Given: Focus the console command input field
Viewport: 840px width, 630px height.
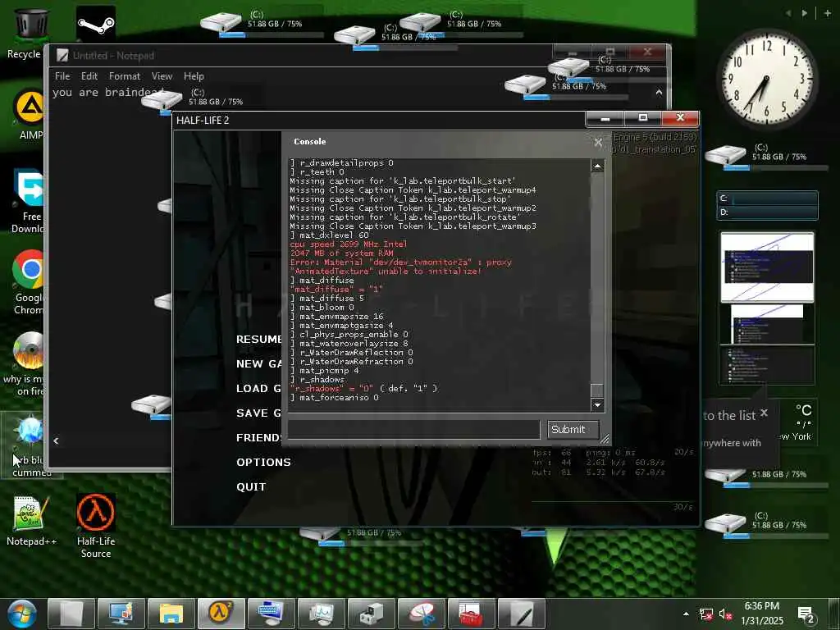Looking at the screenshot, I should (413, 429).
